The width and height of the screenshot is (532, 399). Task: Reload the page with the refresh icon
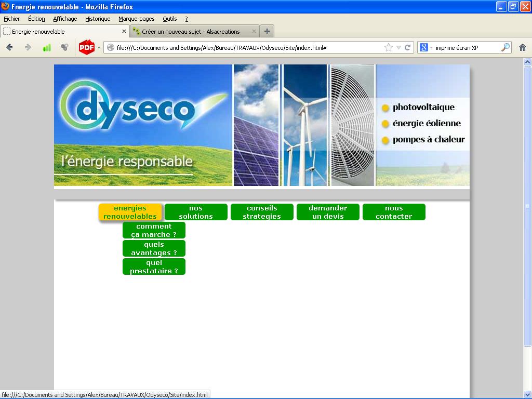click(407, 47)
